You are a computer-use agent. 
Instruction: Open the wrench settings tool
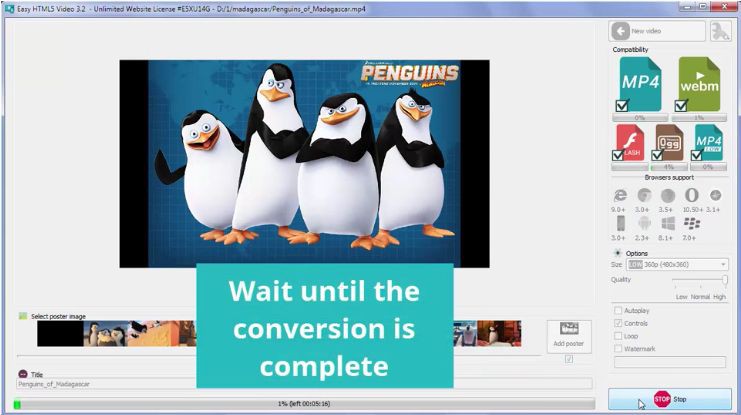[x=720, y=31]
